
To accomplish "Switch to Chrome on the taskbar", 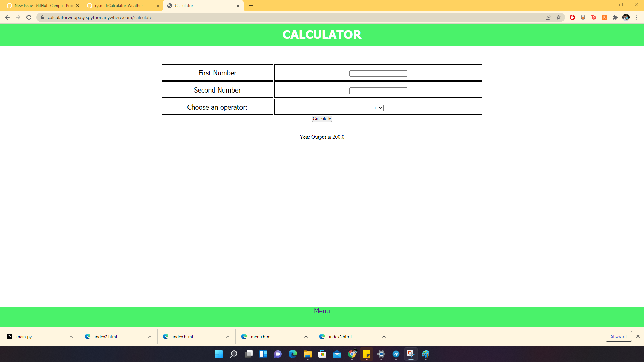I will (x=352, y=354).
